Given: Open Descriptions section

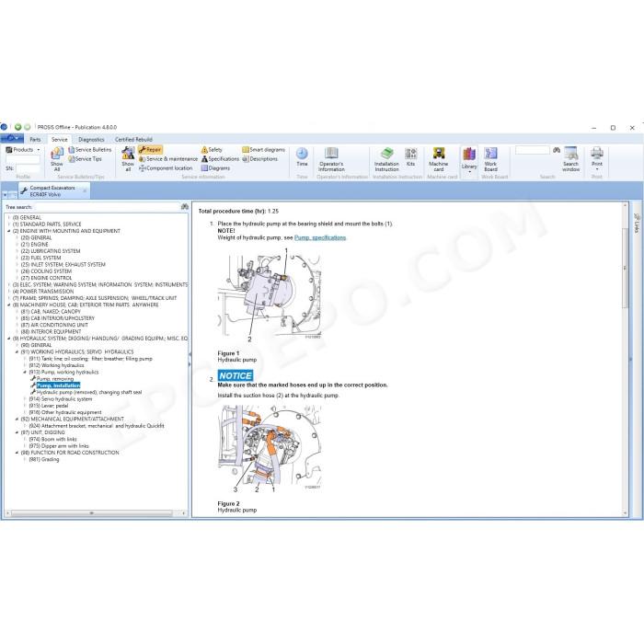Looking at the screenshot, I should tap(260, 159).
